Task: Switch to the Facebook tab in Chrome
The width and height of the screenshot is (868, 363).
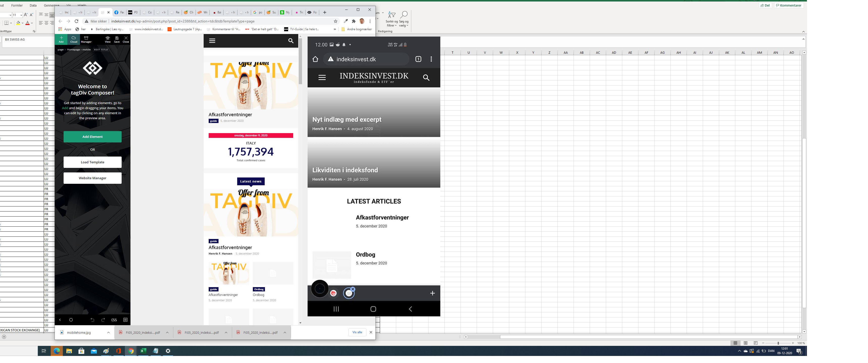Action: pos(119,12)
